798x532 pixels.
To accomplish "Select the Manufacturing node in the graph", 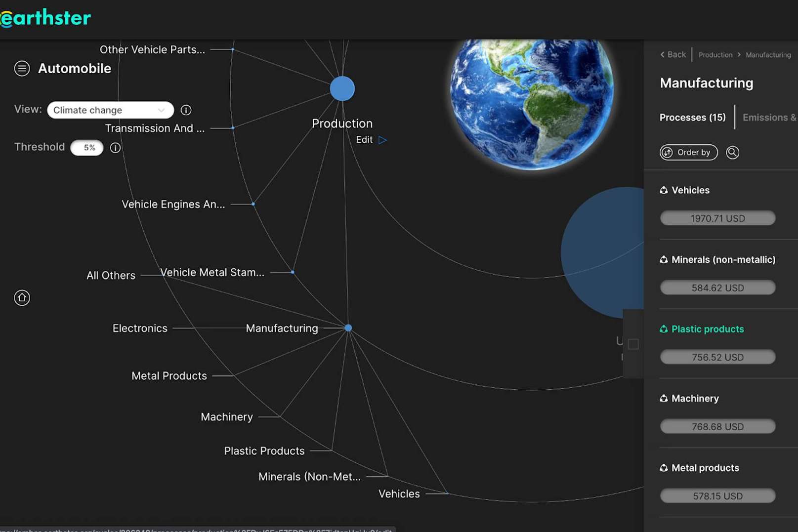I will click(x=348, y=328).
